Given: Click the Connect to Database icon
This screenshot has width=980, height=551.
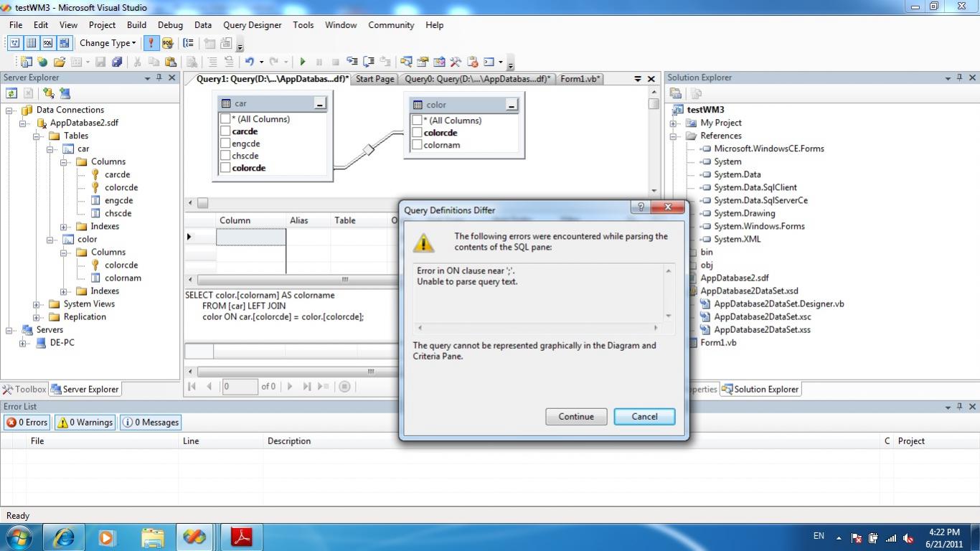Looking at the screenshot, I should pyautogui.click(x=48, y=93).
